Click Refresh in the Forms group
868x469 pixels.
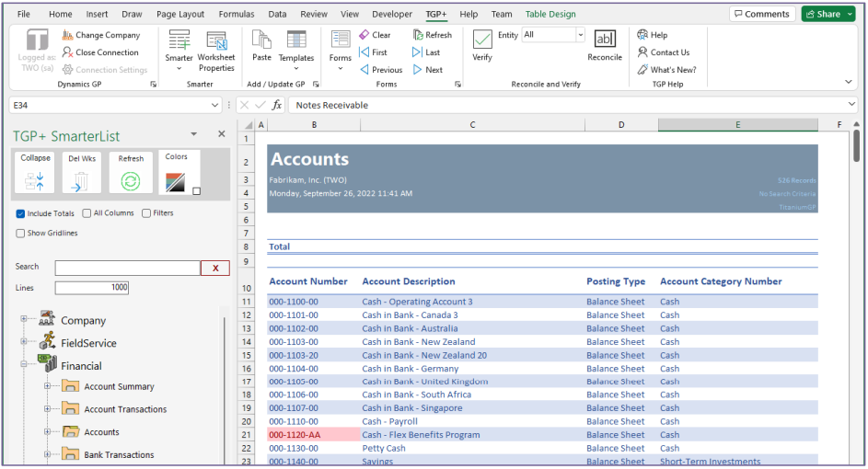point(433,35)
